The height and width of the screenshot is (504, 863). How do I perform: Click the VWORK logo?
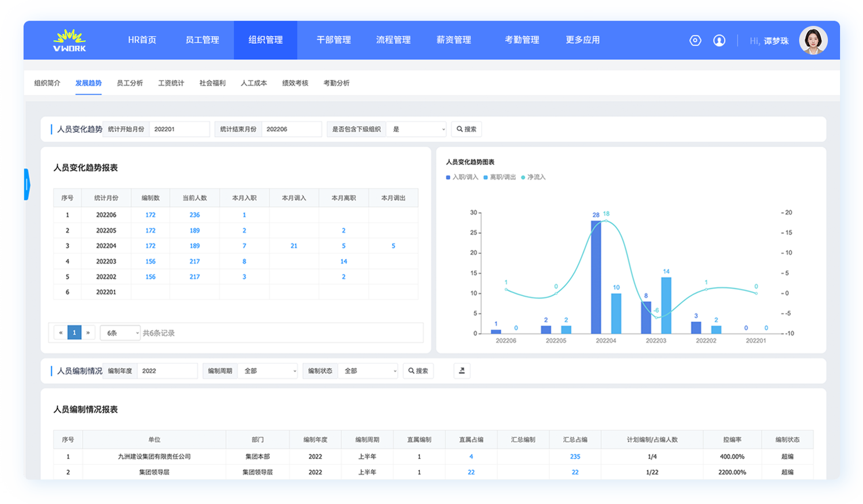click(69, 40)
